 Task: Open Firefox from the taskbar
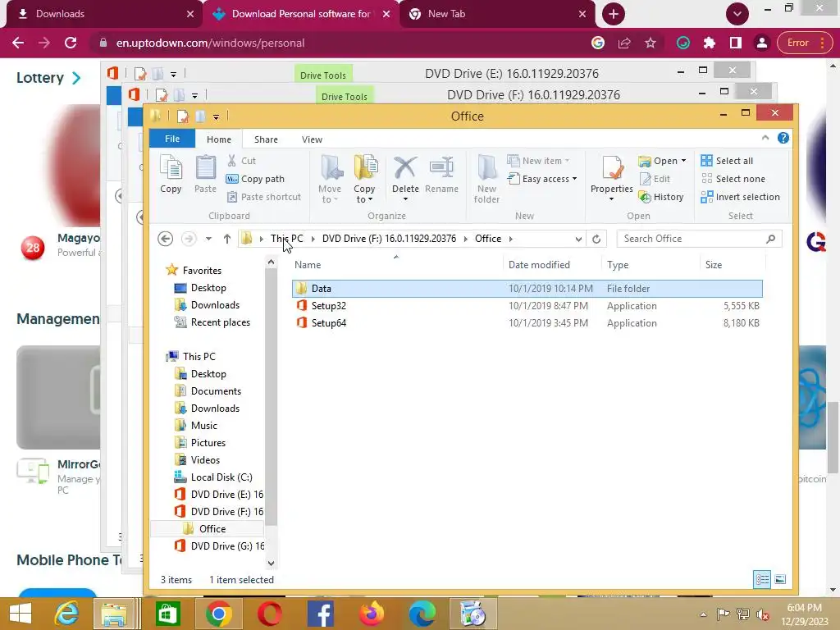pyautogui.click(x=372, y=614)
